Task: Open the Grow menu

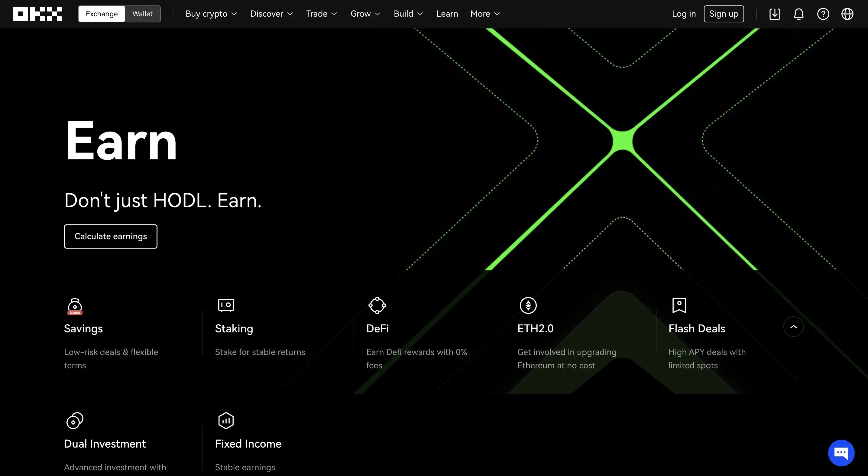Action: tap(365, 14)
